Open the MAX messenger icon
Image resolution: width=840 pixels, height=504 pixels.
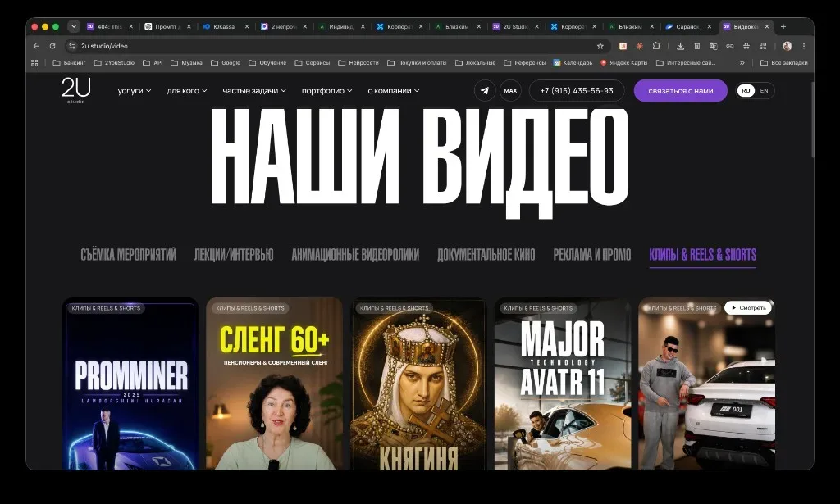(x=510, y=90)
